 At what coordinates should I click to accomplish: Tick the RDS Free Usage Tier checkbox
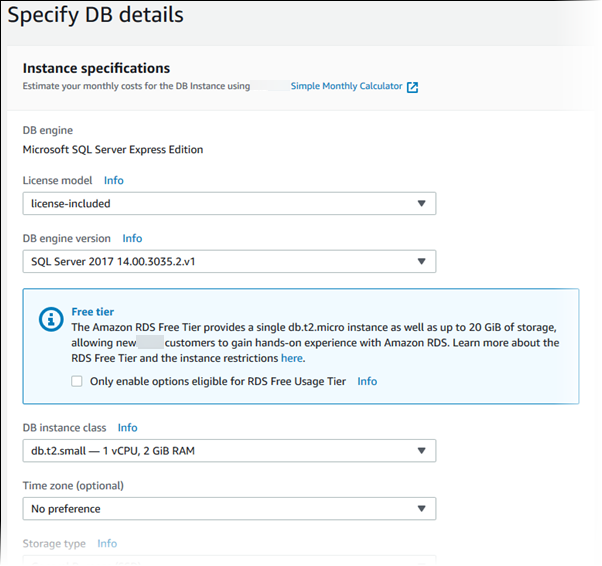coord(77,381)
